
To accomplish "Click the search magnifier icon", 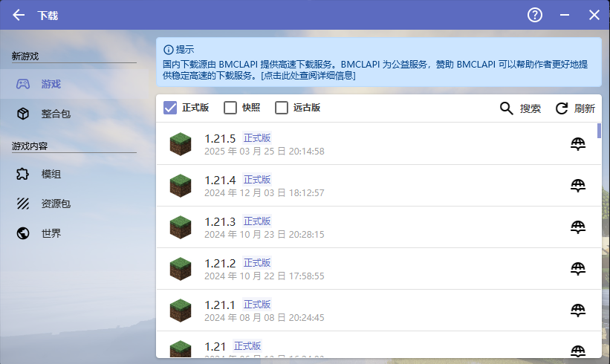I will pos(506,108).
